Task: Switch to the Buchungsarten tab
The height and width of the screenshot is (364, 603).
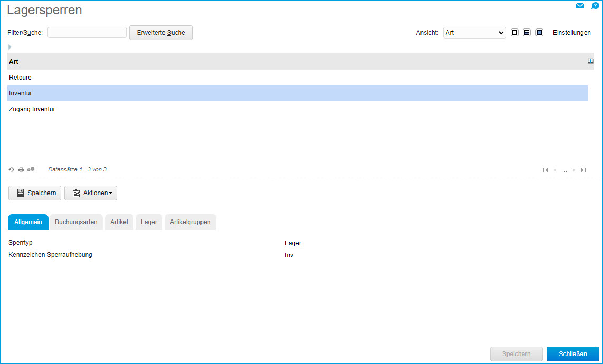Action: [x=76, y=222]
